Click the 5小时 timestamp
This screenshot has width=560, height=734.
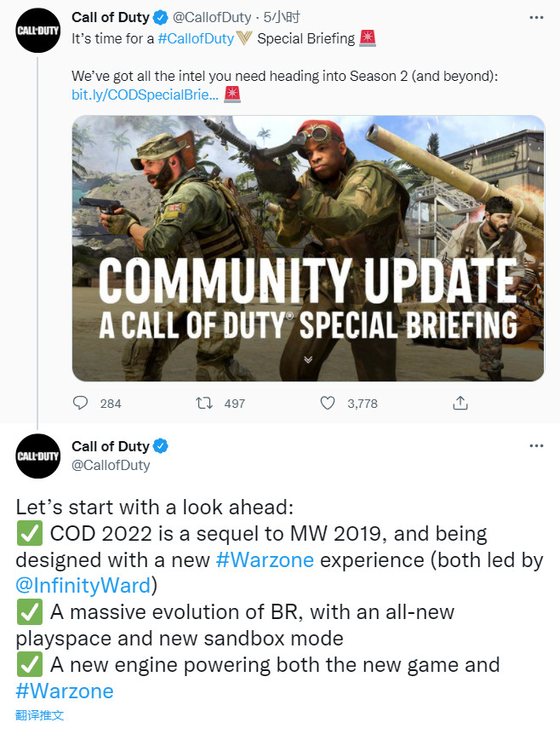(281, 18)
